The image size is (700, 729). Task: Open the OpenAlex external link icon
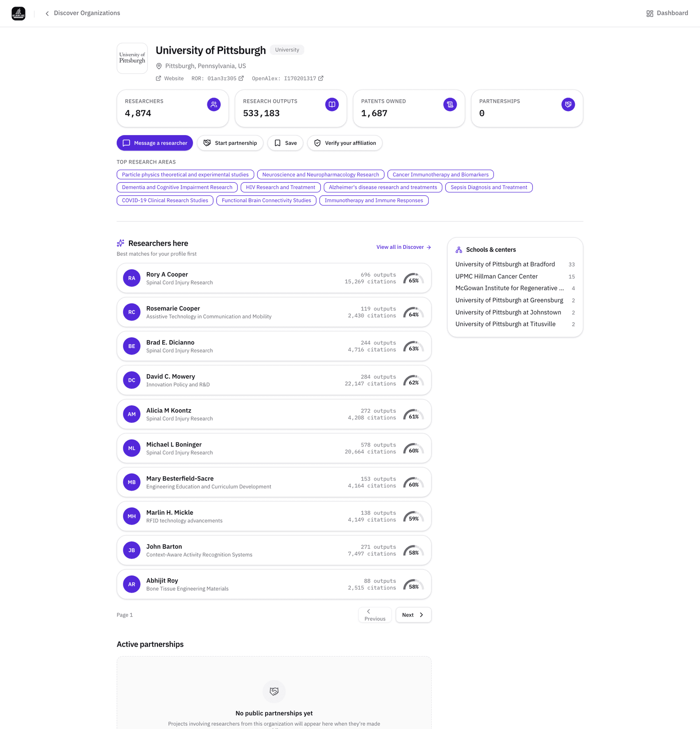tap(321, 78)
